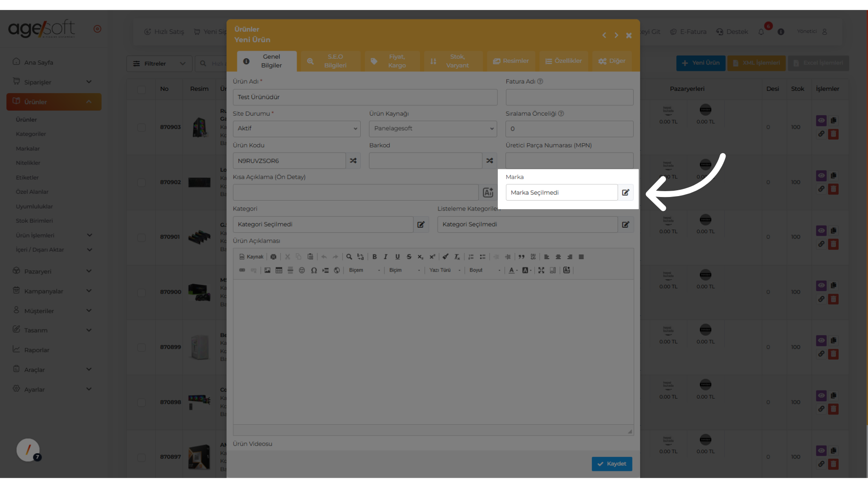This screenshot has width=868, height=488.
Task: Insert a table in the editor
Action: [279, 270]
